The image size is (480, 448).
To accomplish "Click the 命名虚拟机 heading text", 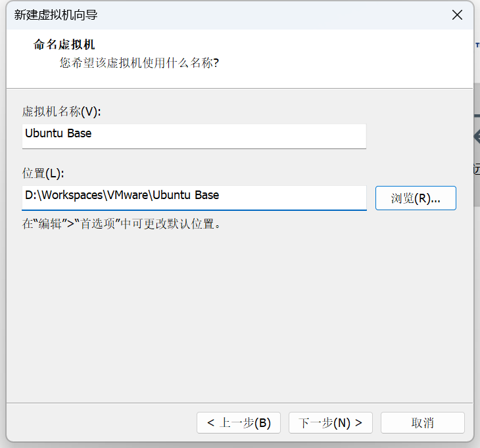I will pyautogui.click(x=64, y=45).
